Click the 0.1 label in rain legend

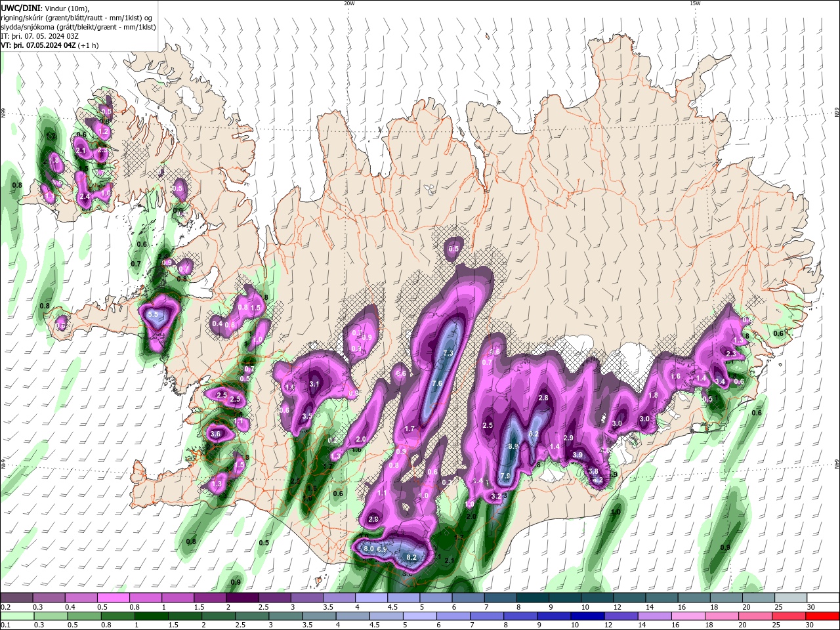point(5,625)
